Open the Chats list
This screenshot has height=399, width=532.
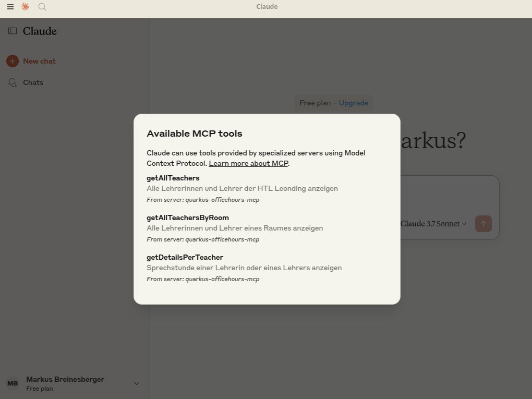point(33,82)
